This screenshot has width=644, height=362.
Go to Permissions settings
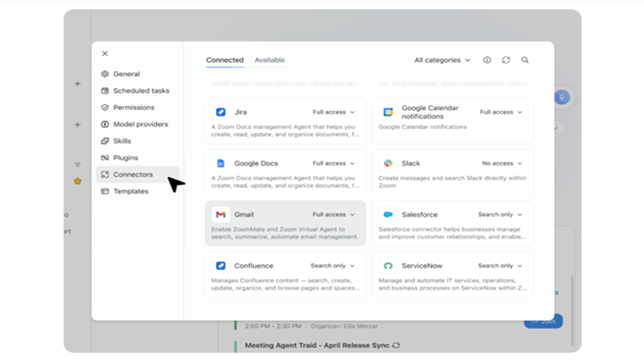click(137, 107)
